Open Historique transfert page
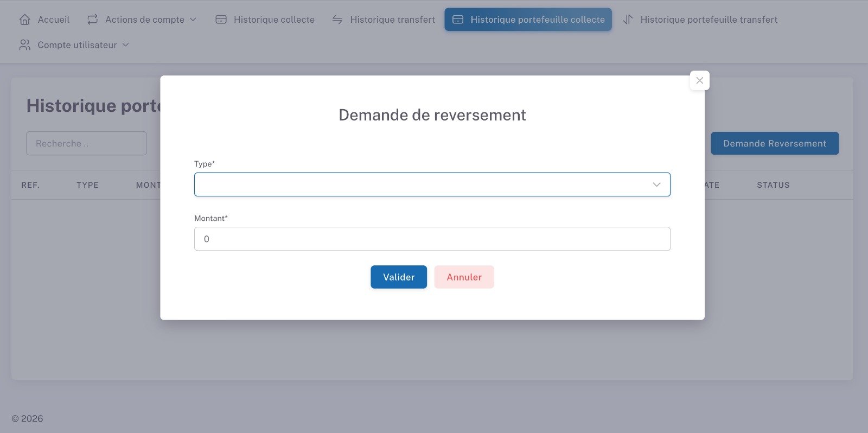This screenshot has height=433, width=868. pos(384,20)
